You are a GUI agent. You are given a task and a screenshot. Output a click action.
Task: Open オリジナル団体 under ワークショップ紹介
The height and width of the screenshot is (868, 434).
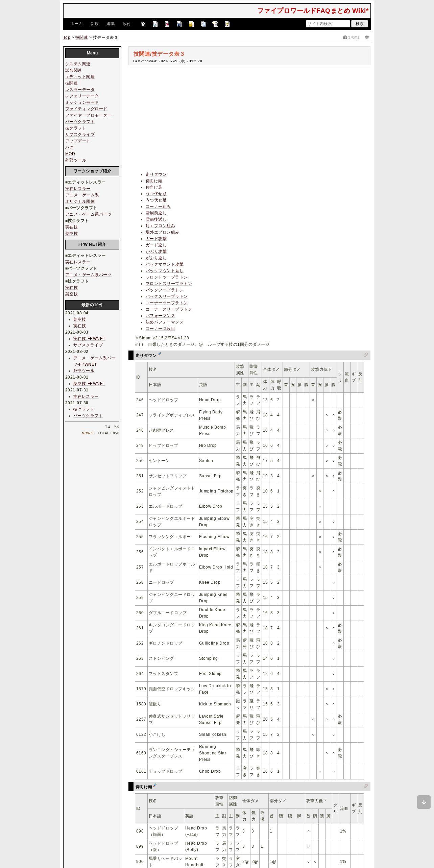80,201
